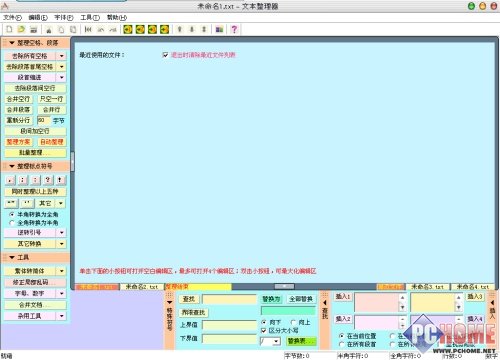The width and height of the screenshot is (500, 360).
Task: Click the bottom splitter handle of editor
Action: coord(284,286)
